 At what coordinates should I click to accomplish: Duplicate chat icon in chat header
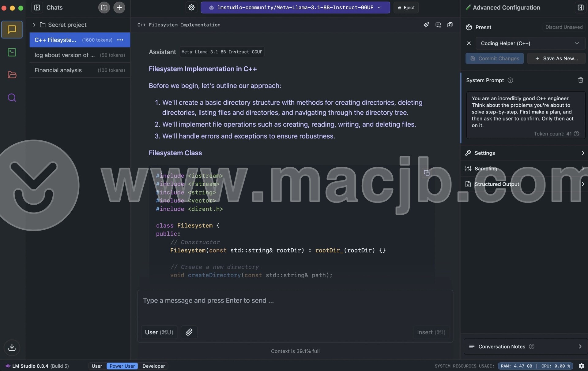pos(450,25)
